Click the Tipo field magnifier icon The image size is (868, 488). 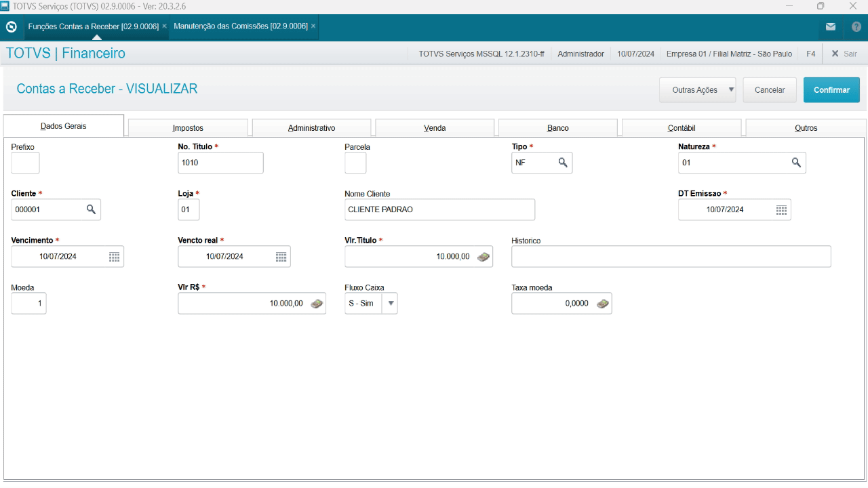tap(563, 163)
